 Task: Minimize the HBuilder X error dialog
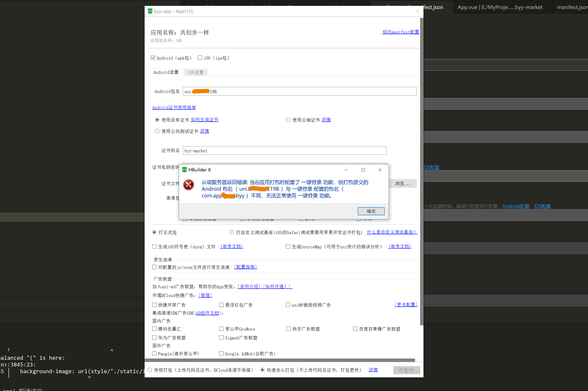tap(346, 170)
